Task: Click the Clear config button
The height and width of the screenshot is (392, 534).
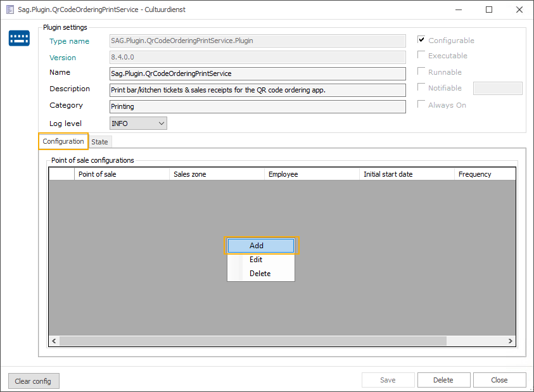Action: click(34, 381)
